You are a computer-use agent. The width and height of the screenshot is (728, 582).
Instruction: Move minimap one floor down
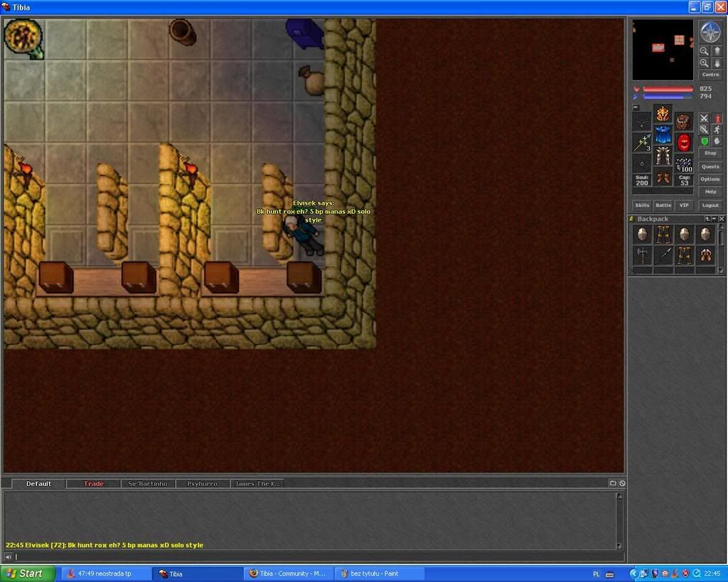pyautogui.click(x=717, y=63)
